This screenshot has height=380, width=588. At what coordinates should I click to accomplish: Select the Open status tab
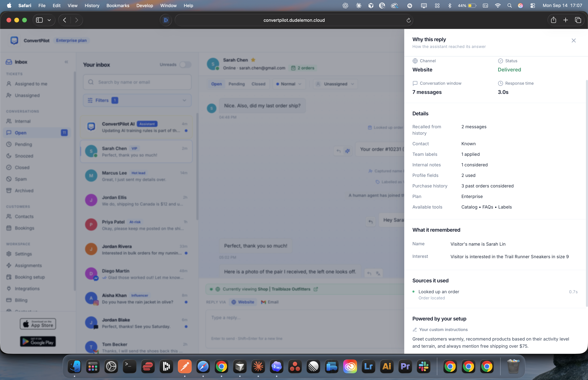[x=216, y=84]
